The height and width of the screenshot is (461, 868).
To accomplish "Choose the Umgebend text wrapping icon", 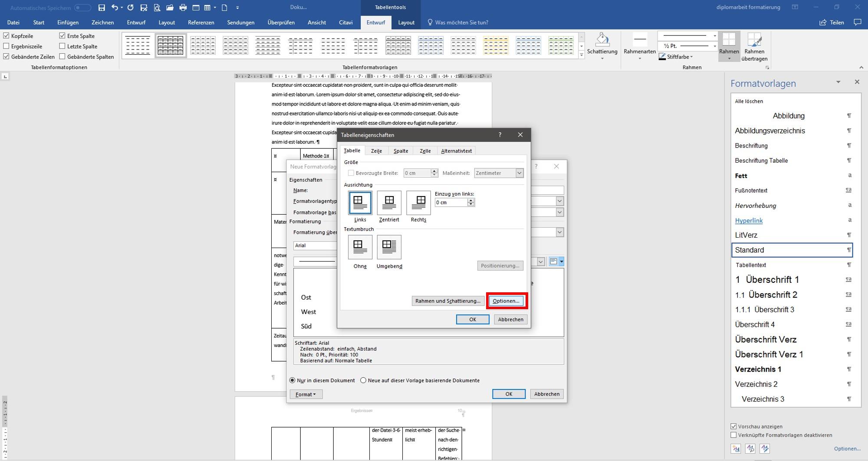I will pos(389,247).
